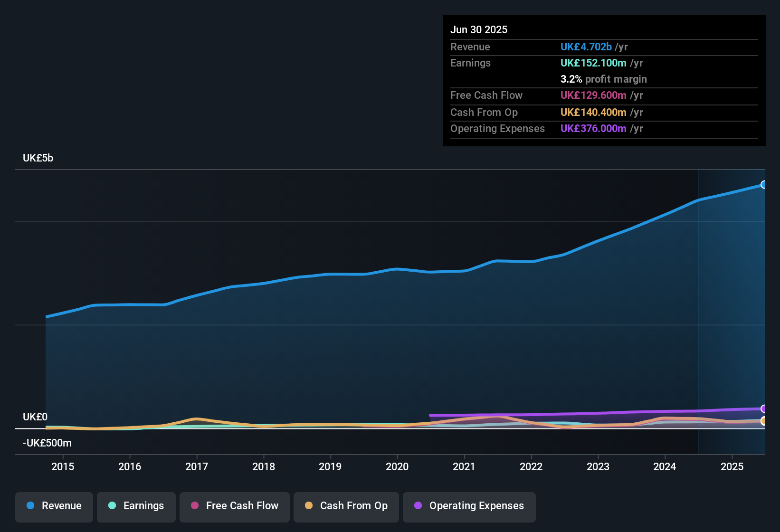Toggle the Earnings series off
Viewport: 780px width, 532px height.
(x=136, y=506)
